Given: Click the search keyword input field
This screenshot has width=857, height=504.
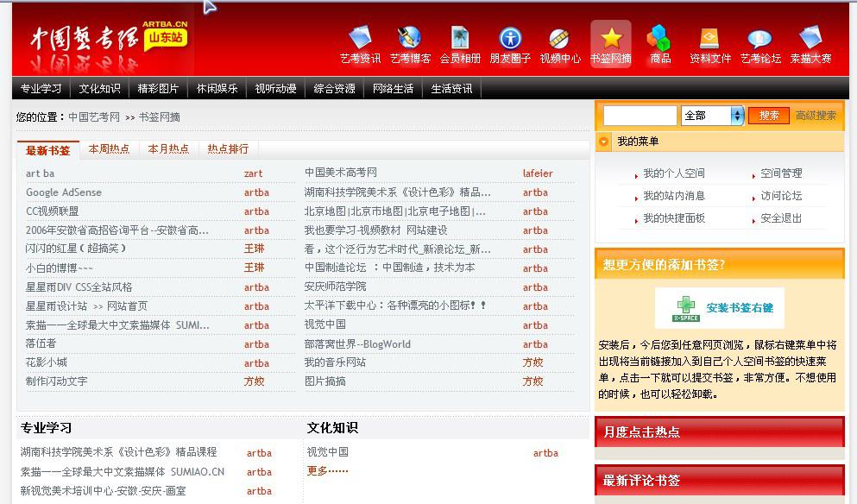Looking at the screenshot, I should (x=640, y=116).
